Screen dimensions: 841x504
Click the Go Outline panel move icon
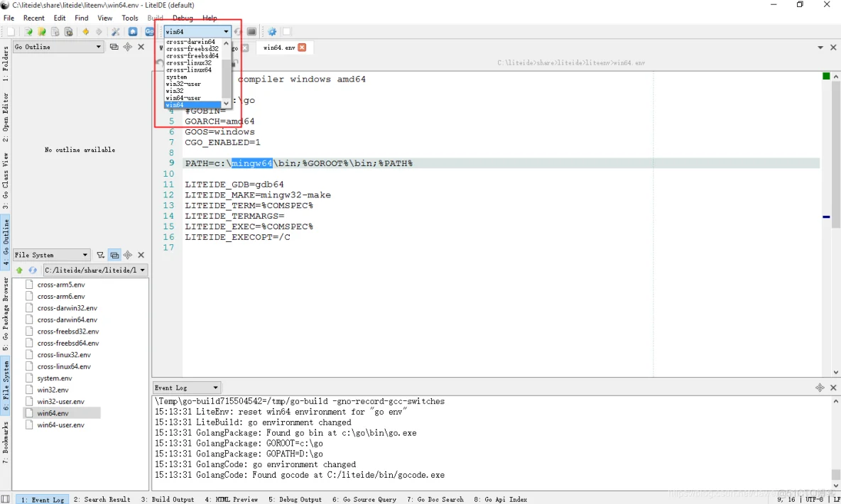pyautogui.click(x=128, y=47)
